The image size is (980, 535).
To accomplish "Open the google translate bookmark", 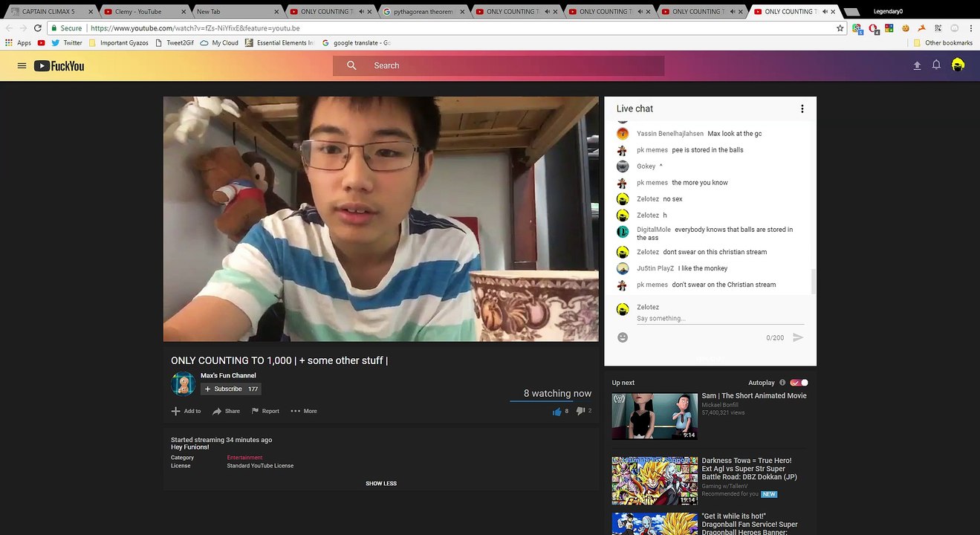I will click(356, 43).
